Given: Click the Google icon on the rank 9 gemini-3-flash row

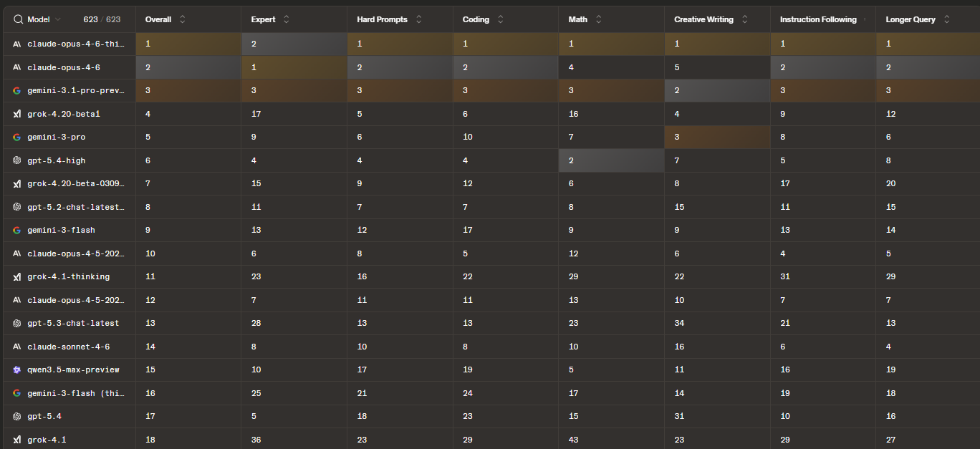Looking at the screenshot, I should click(17, 231).
